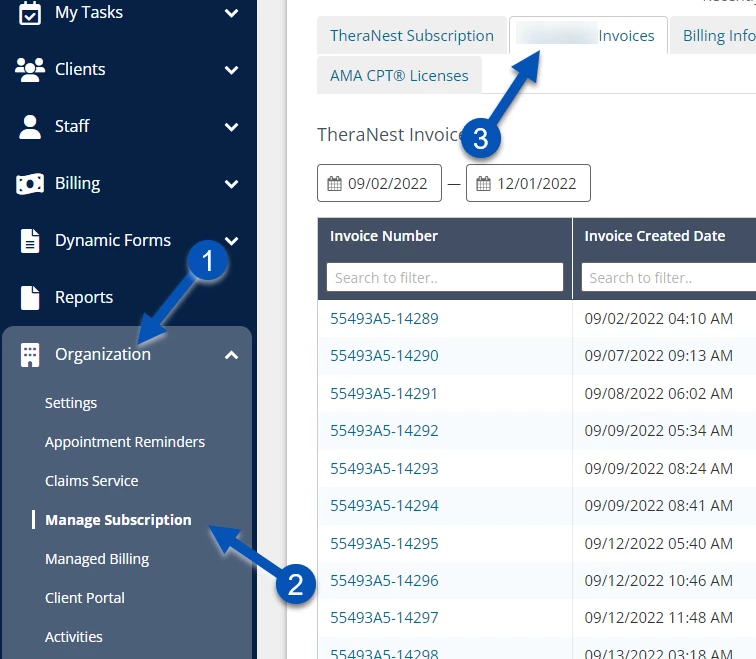
Task: Open Managed Billing menu item
Action: [x=97, y=559]
